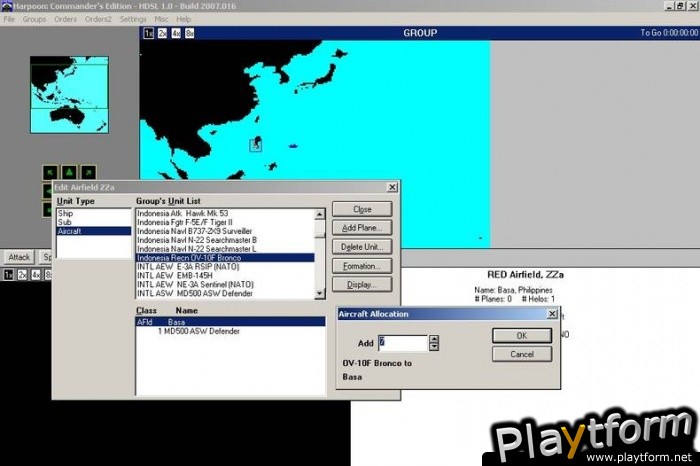
Task: Open the Misc menu
Action: 161,19
